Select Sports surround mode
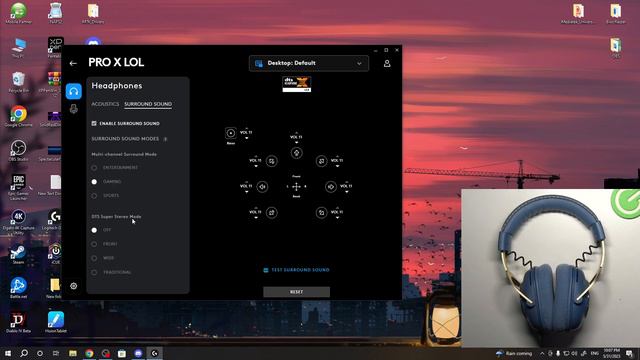 (x=94, y=196)
